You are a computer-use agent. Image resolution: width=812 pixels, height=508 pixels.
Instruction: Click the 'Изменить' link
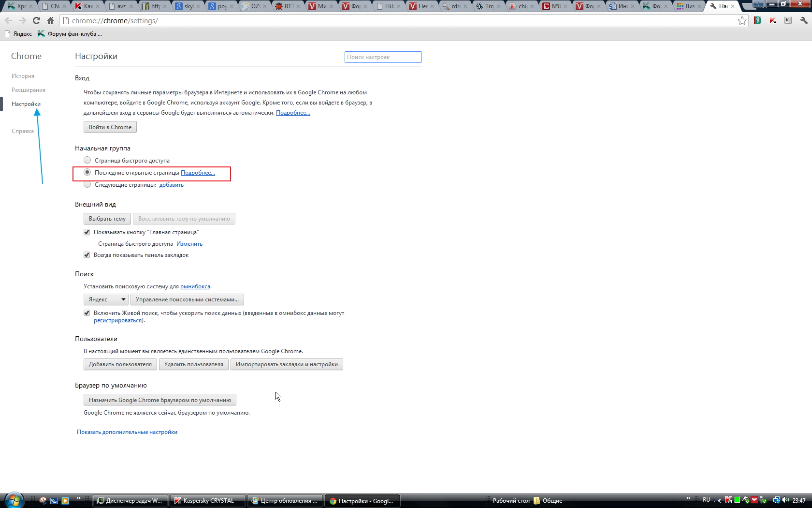click(x=189, y=244)
